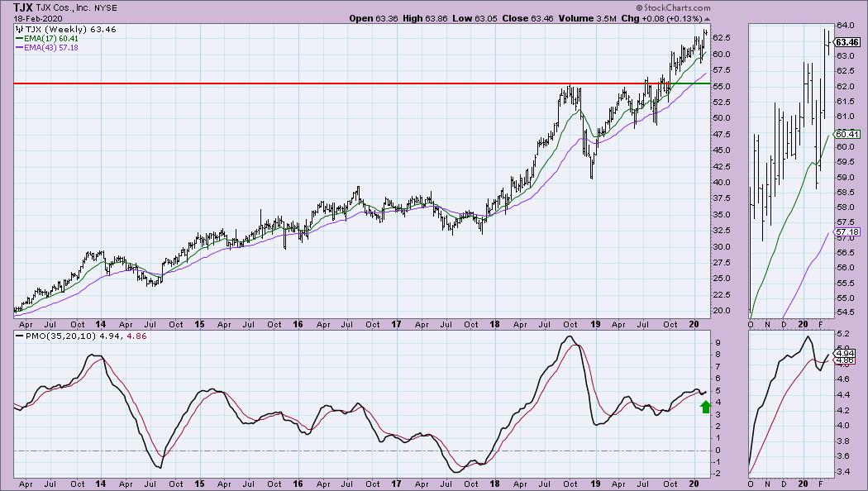
Task: Click the 47.5 price axis label
Action: [x=723, y=135]
